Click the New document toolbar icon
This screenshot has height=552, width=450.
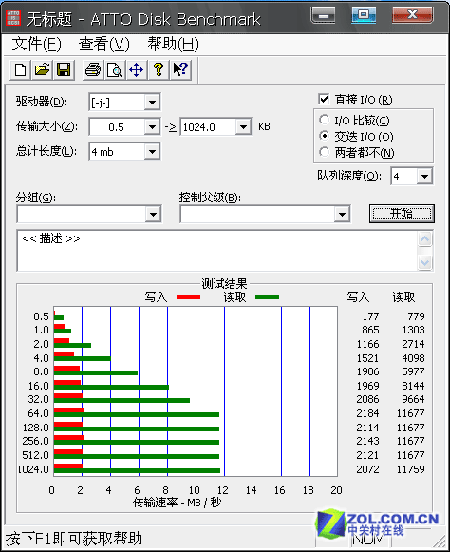pyautogui.click(x=20, y=70)
